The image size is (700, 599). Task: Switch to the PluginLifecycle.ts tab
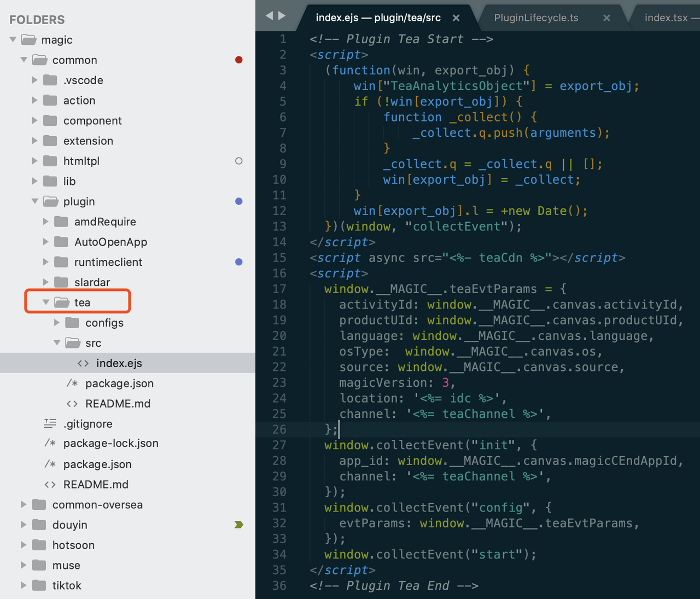coord(535,18)
